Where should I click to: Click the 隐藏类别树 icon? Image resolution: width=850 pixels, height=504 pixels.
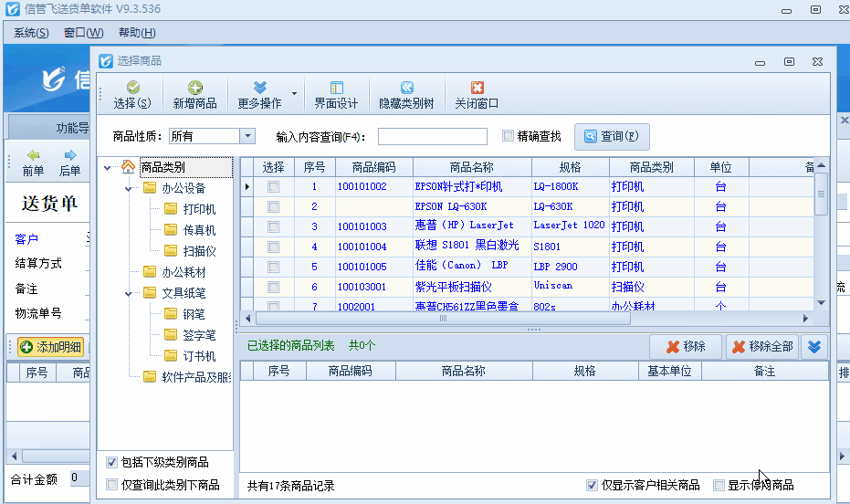(406, 88)
